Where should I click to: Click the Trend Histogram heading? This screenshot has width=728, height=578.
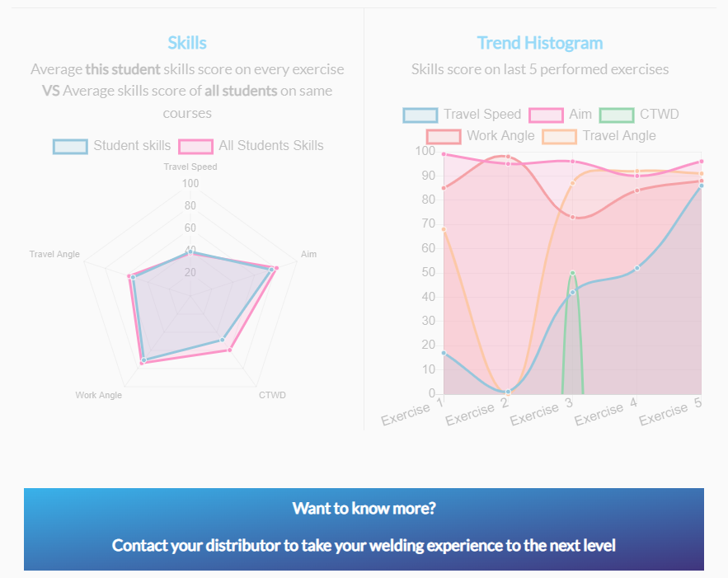tap(540, 43)
